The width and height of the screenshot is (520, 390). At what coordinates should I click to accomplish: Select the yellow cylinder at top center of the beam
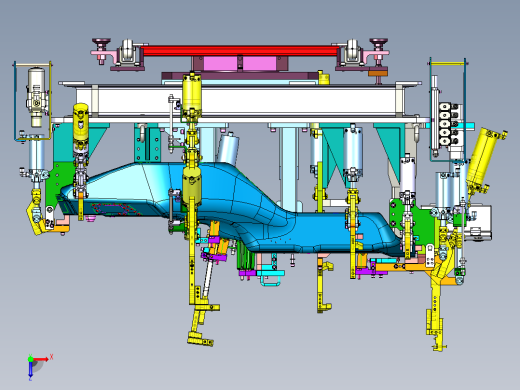(192, 92)
